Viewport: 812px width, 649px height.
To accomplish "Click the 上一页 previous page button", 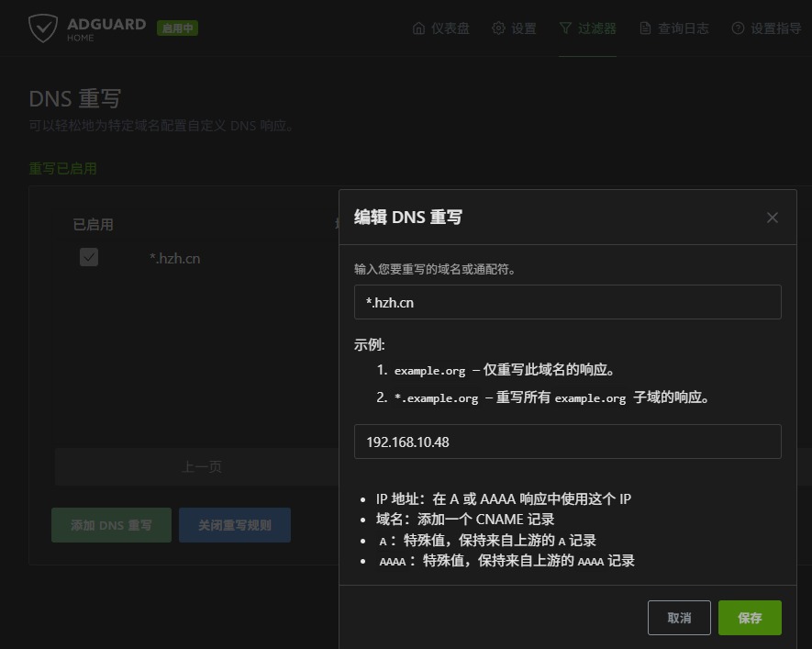I will pyautogui.click(x=200, y=467).
